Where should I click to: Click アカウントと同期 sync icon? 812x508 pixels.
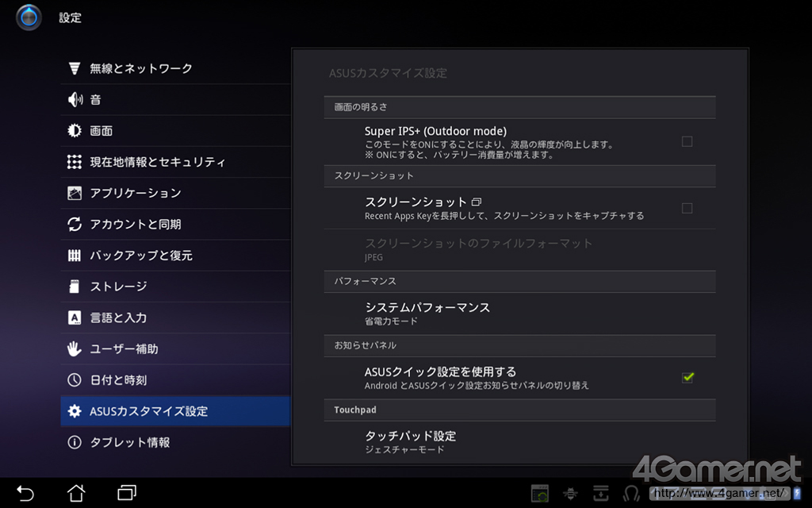pyautogui.click(x=75, y=224)
